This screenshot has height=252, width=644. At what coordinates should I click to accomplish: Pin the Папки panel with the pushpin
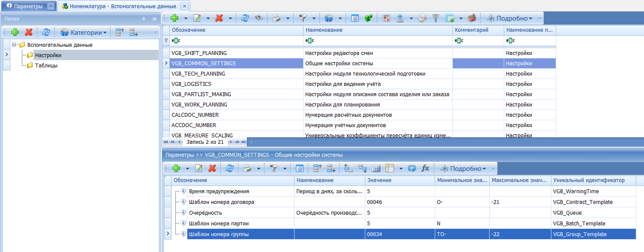point(144,19)
